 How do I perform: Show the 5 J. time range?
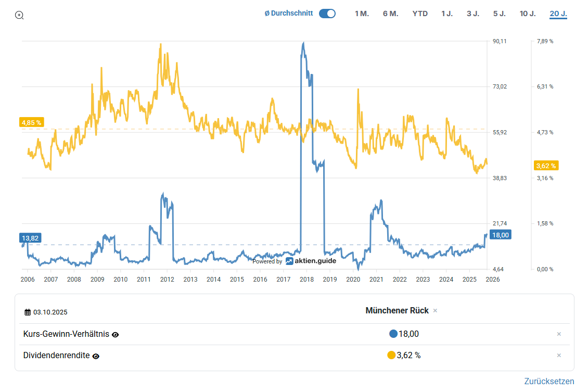[500, 14]
